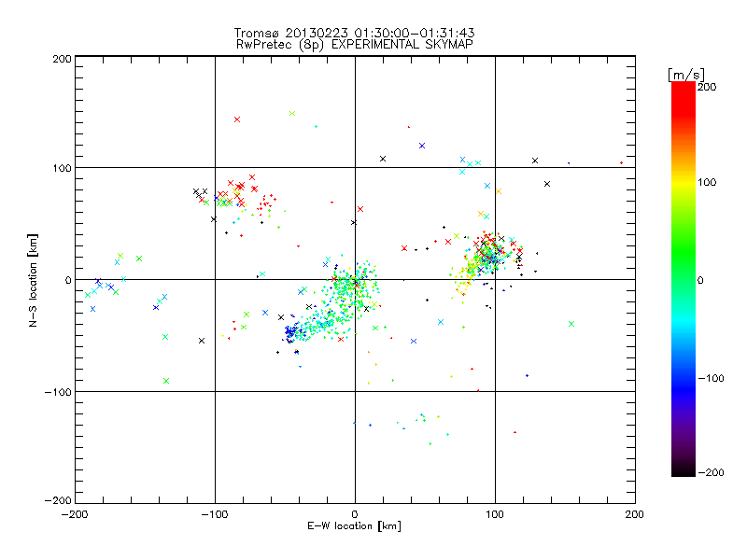Viewport: 747px width, 560px height.
Task: Click the colorbar tick label "-200"
Action: [711, 472]
